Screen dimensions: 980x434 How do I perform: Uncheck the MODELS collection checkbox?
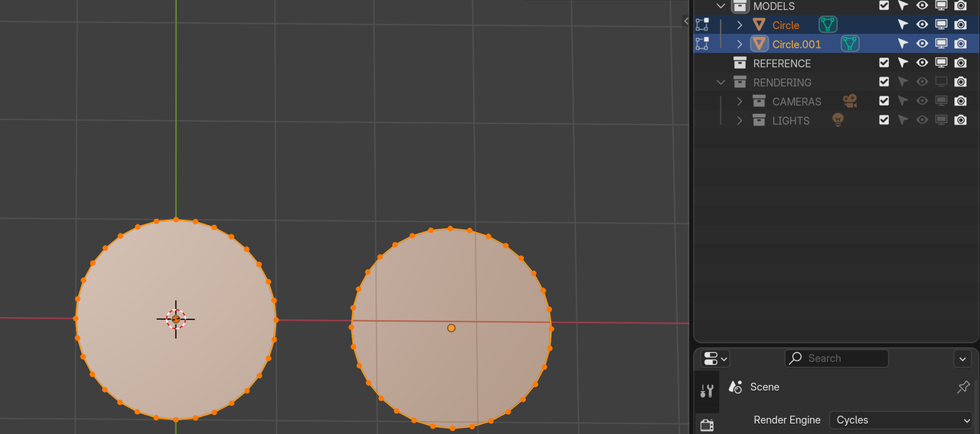pos(884,5)
